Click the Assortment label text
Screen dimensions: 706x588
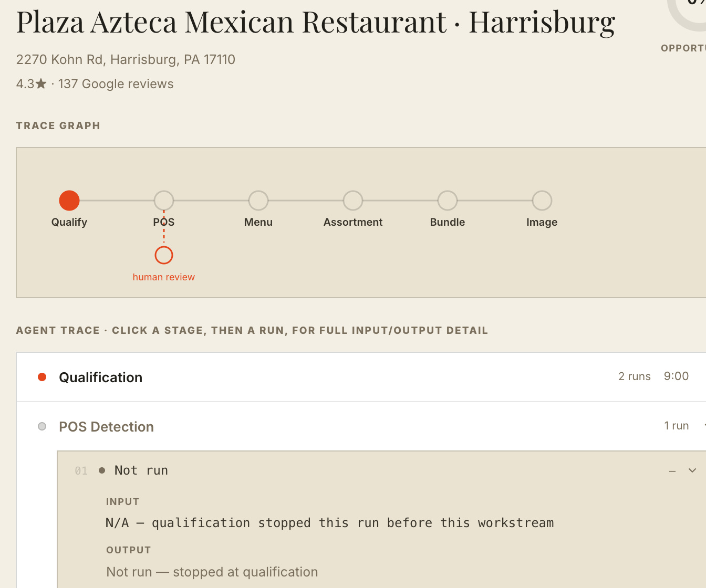[353, 222]
